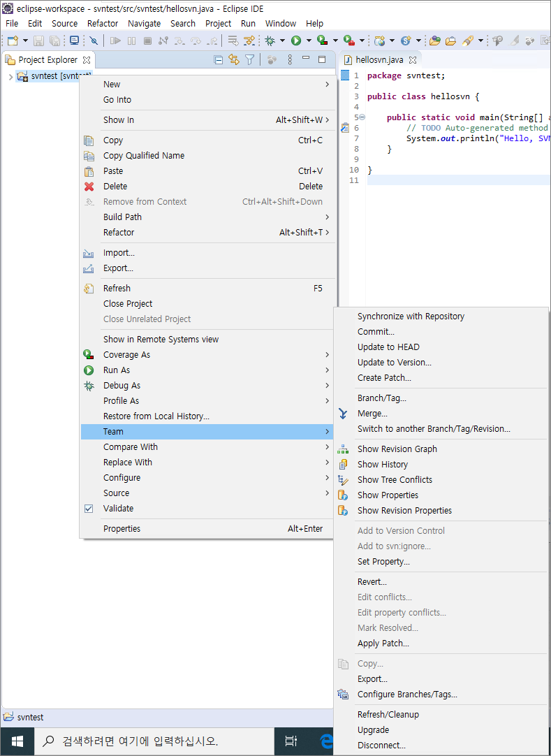Choose Create Patch... in Team submenu

coord(441,378)
